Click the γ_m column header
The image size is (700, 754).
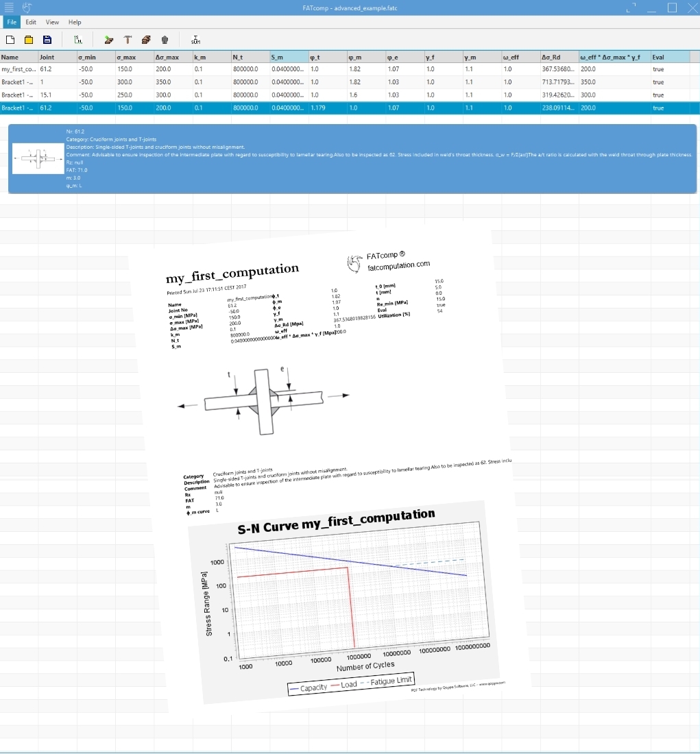point(481,57)
